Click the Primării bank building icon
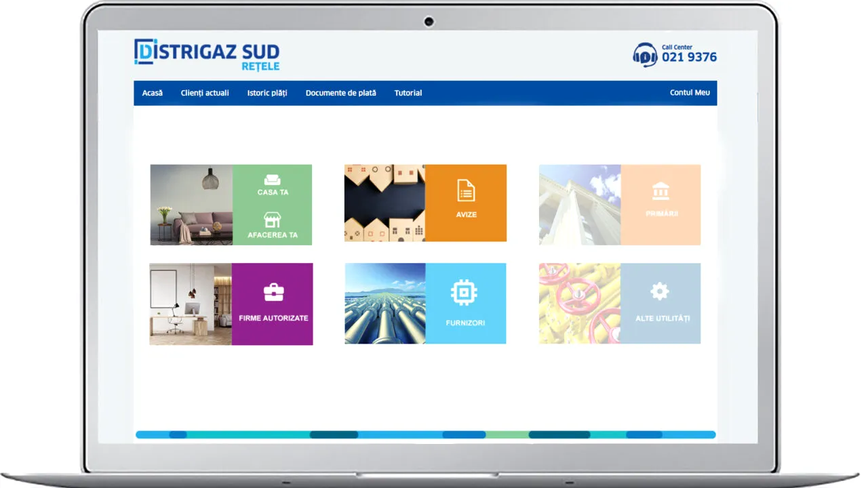Screen dimensions: 868x488 661,192
